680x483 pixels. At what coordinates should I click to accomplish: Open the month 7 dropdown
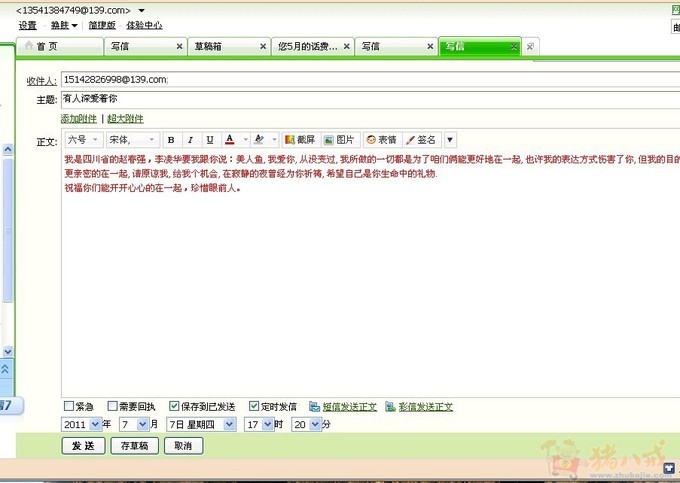click(x=143, y=424)
